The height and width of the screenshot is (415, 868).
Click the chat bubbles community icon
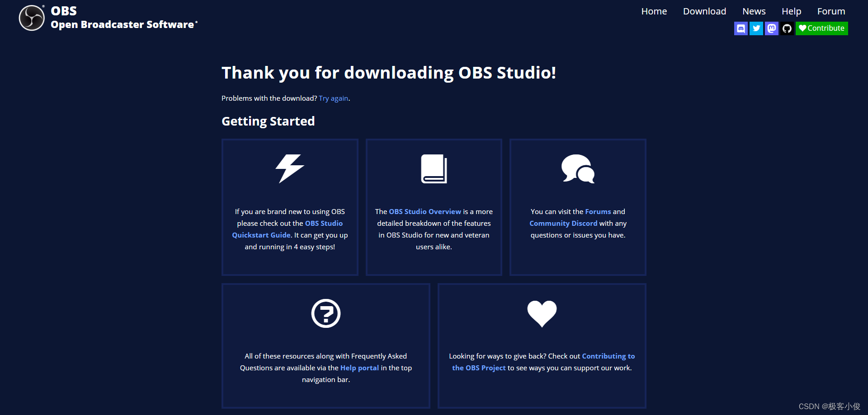pos(578,169)
